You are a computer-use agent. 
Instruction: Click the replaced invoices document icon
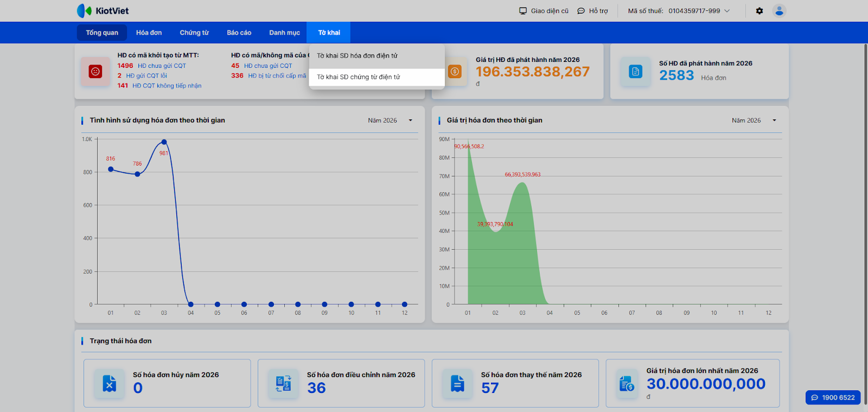pos(457,383)
